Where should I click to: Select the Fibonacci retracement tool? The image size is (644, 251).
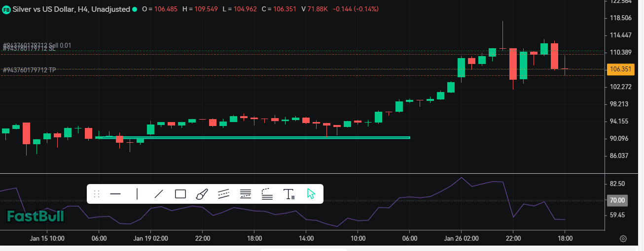click(245, 194)
